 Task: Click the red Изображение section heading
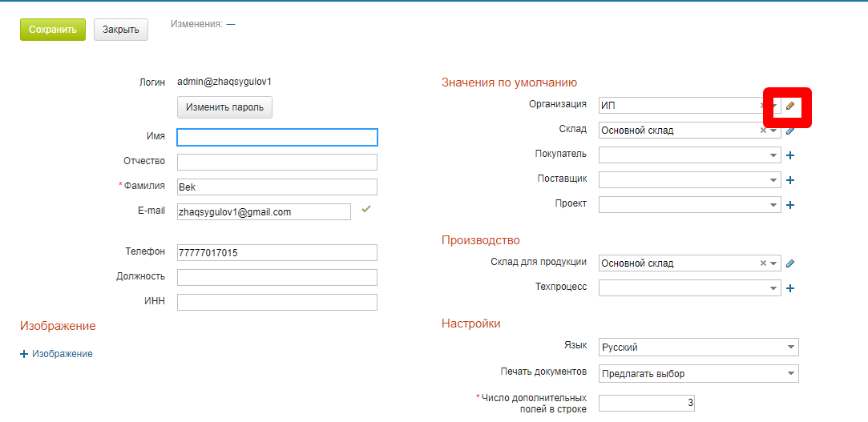pyautogui.click(x=58, y=327)
